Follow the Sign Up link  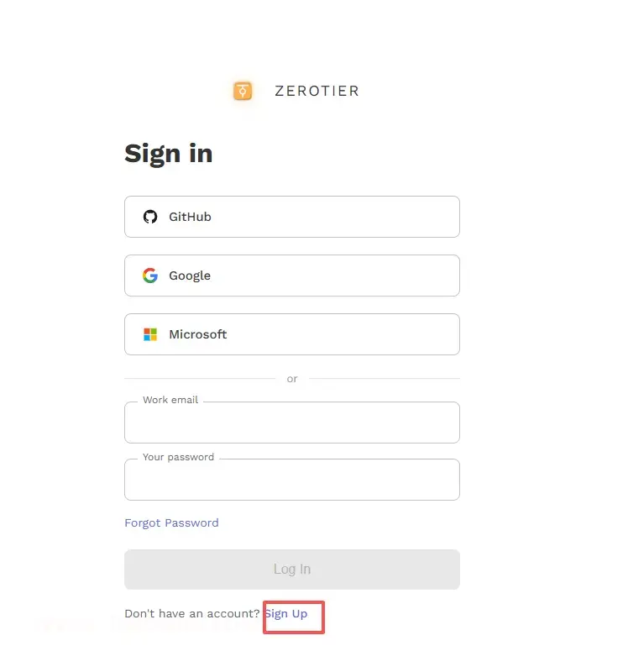pos(286,614)
